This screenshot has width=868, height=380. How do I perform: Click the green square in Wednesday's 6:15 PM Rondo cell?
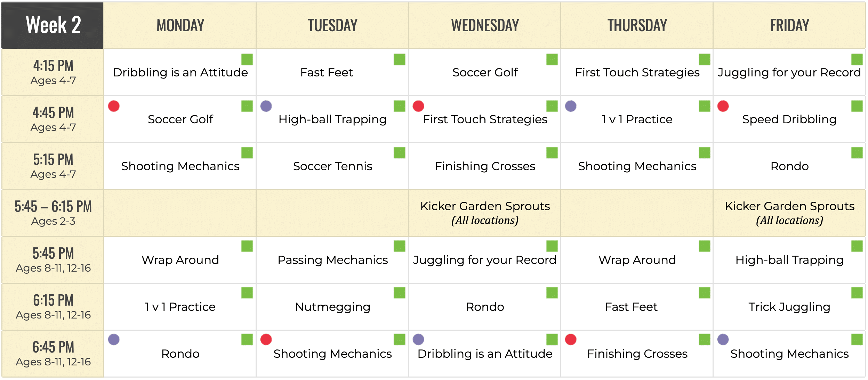click(552, 293)
